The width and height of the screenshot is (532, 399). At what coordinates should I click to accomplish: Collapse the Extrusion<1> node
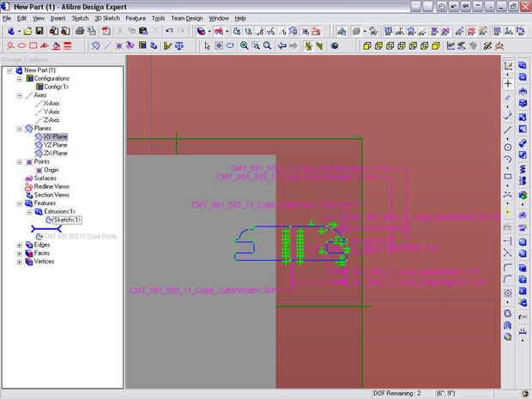[x=29, y=212]
